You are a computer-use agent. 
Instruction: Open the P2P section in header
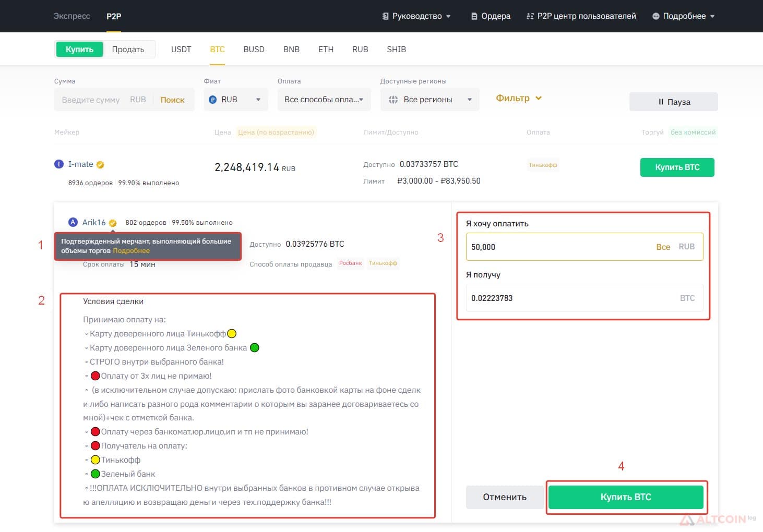click(x=114, y=16)
